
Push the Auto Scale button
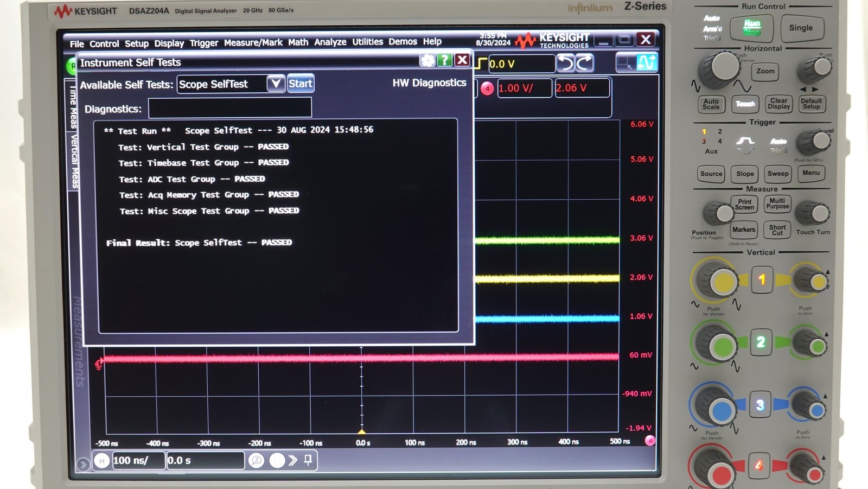click(711, 104)
